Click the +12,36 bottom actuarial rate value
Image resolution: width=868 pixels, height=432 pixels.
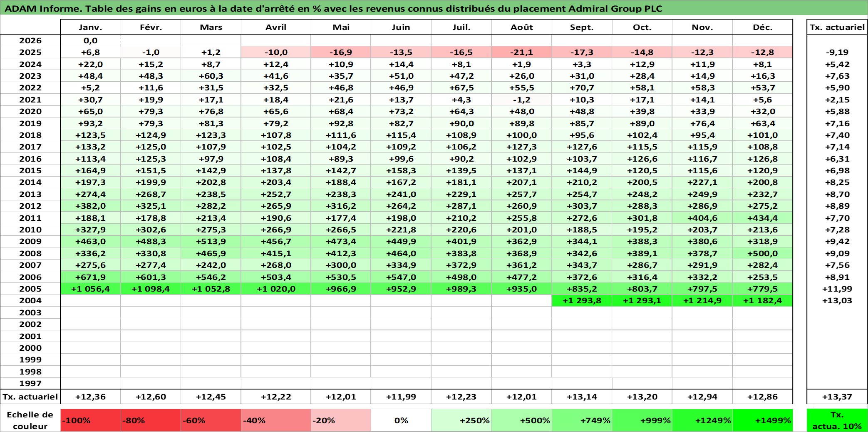[x=90, y=397]
